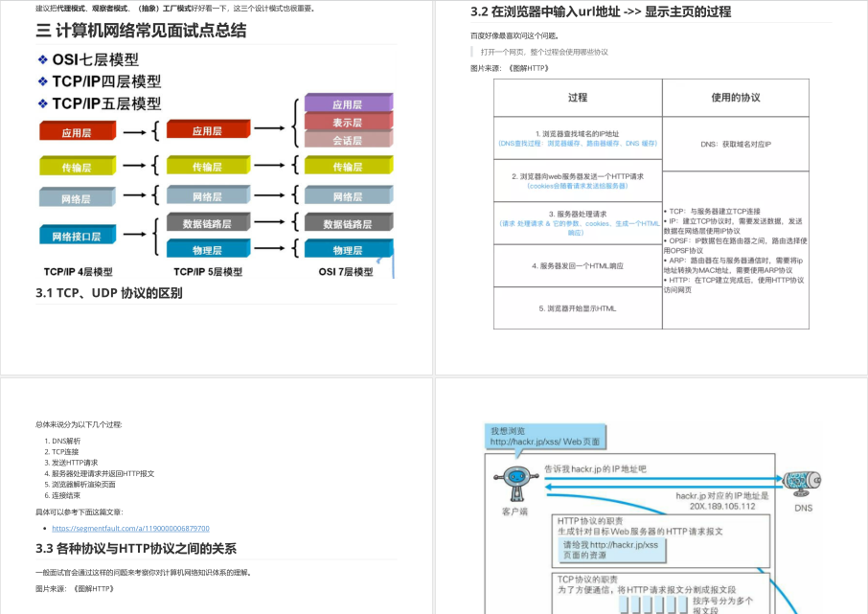Open the segmentfault.com article link
Screen dimensions: 868x614
click(x=130, y=528)
